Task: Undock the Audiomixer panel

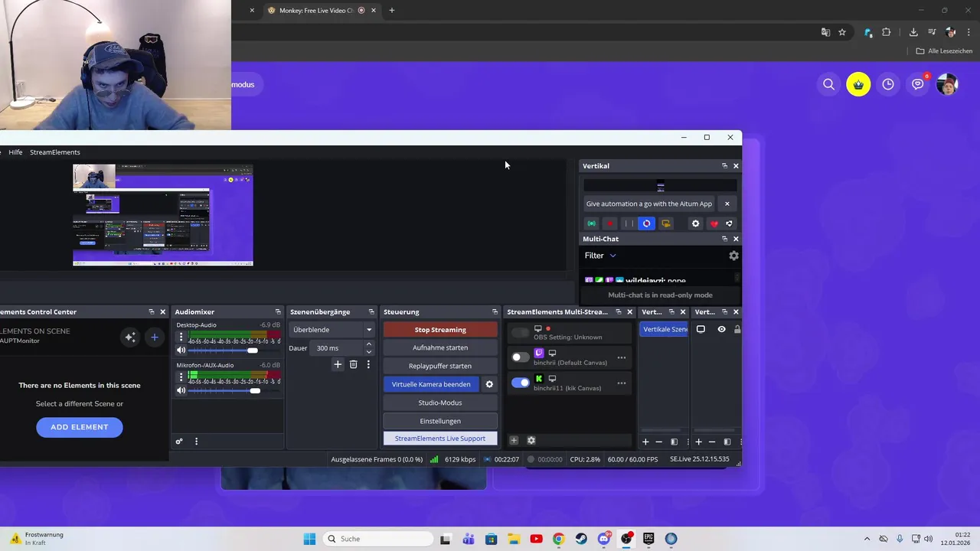Action: 278,312
